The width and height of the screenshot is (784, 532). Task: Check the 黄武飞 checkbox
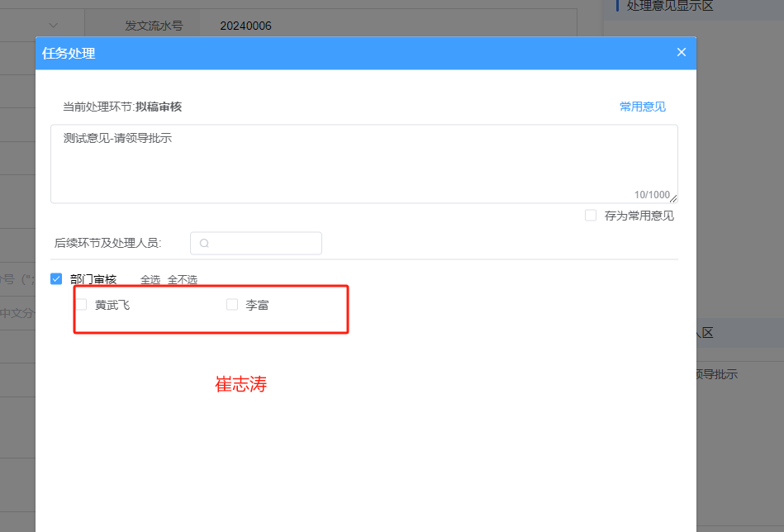82,305
